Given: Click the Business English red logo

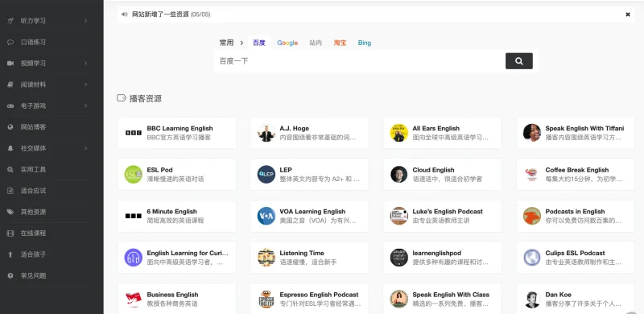Looking at the screenshot, I should pos(134,300).
